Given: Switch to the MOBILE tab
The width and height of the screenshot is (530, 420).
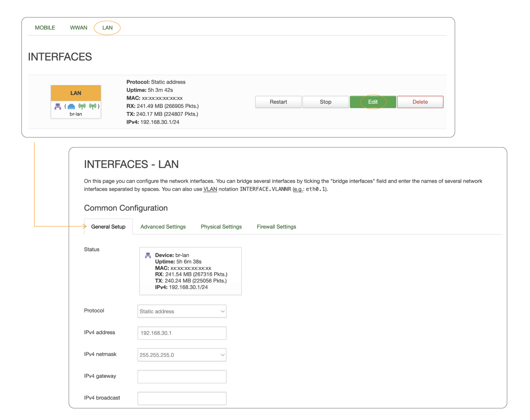Looking at the screenshot, I should click(45, 28).
